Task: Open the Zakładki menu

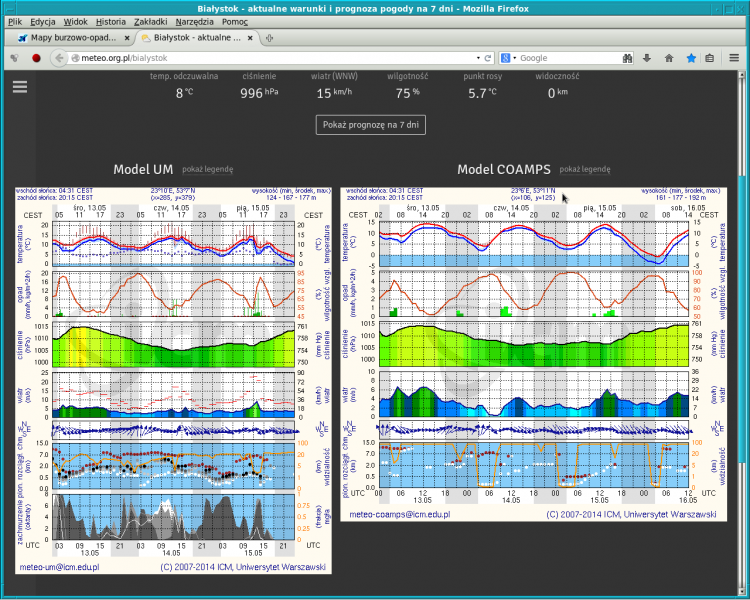Action: 152,21
